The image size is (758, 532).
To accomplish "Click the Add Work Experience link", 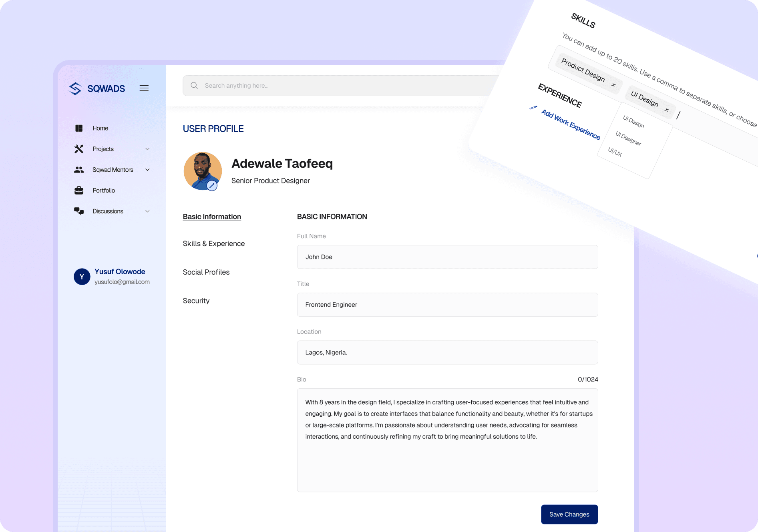I will 570,124.
